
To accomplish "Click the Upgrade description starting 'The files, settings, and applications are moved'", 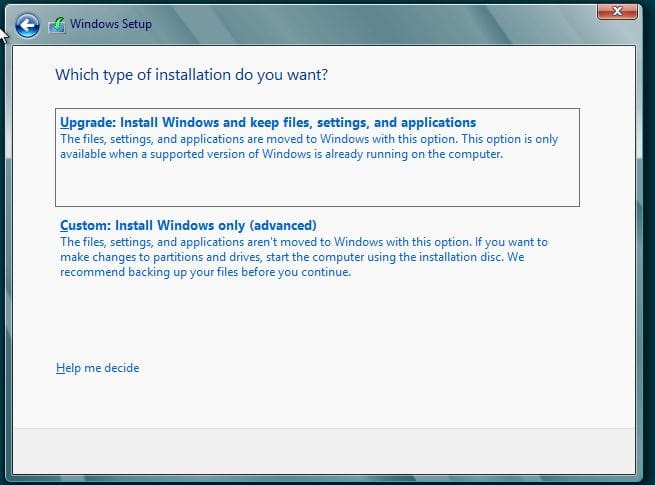I will tap(309, 147).
